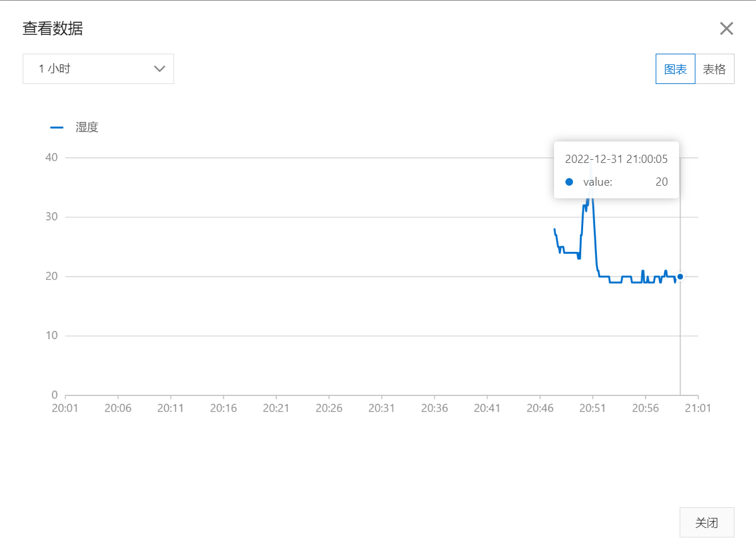
Task: Click the 20:56 x-axis time label
Action: [x=645, y=408]
